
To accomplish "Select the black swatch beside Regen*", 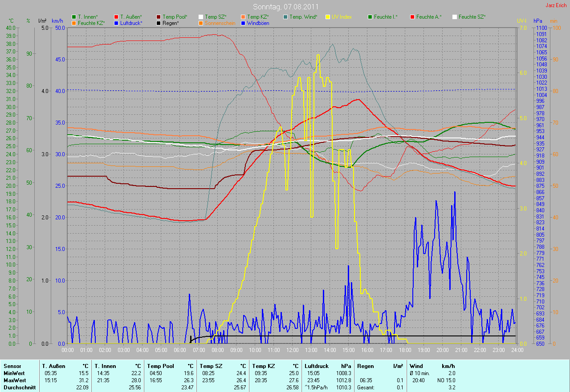I will [x=159, y=23].
